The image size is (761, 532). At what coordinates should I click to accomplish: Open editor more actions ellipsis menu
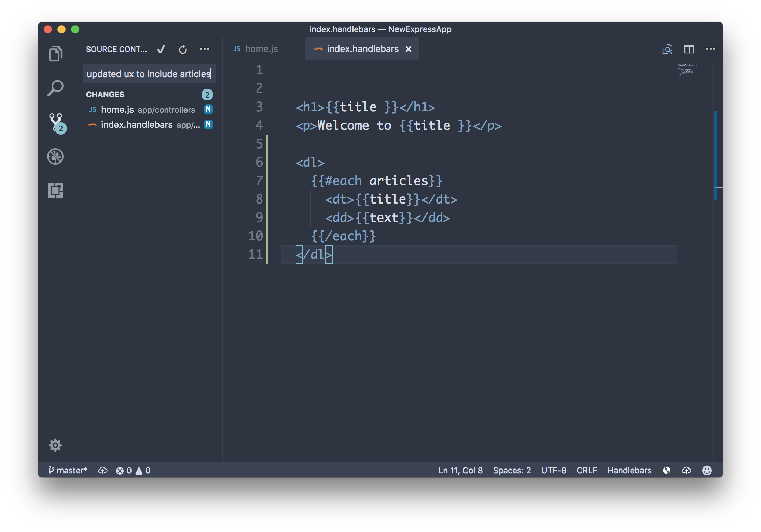[711, 49]
